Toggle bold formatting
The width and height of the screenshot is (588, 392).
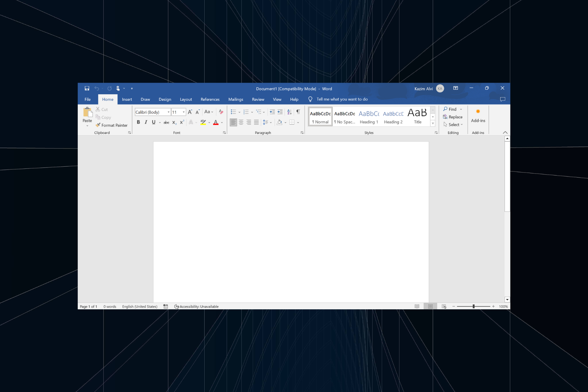[x=138, y=122]
